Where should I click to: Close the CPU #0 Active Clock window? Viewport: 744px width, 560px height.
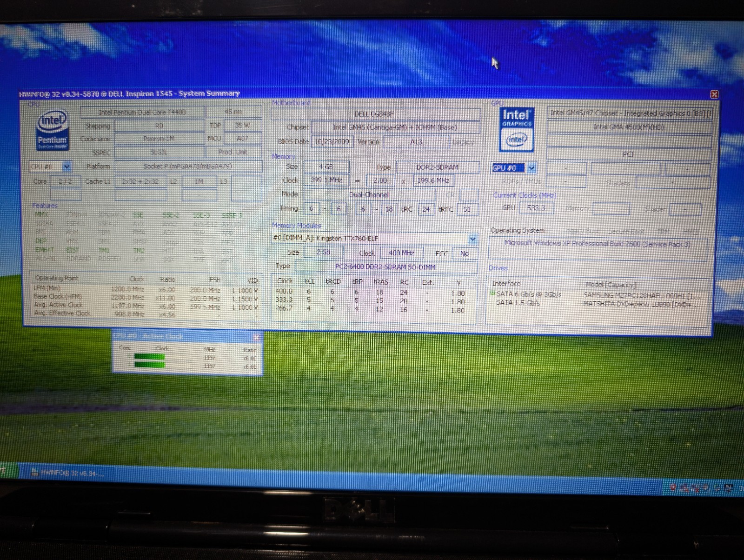point(256,336)
